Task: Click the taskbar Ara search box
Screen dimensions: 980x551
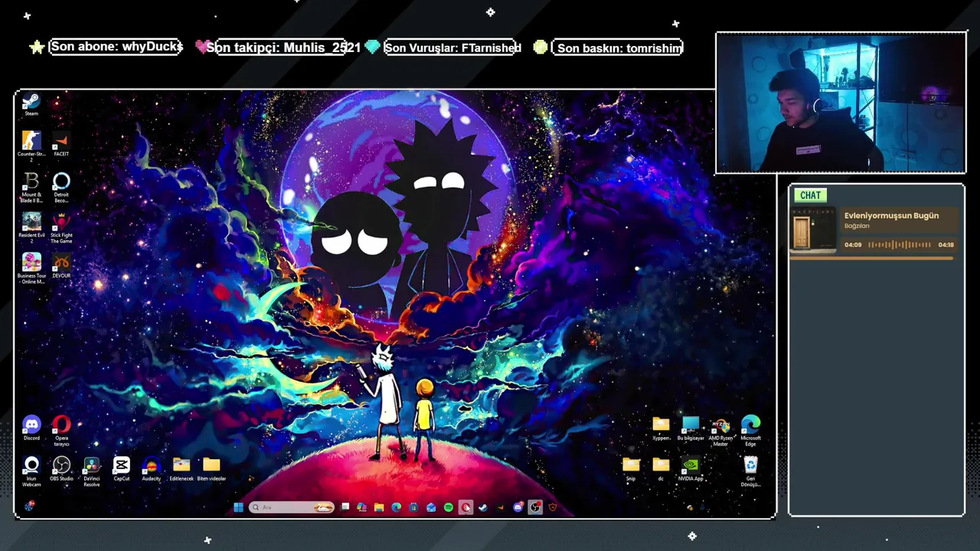Action: [x=292, y=507]
